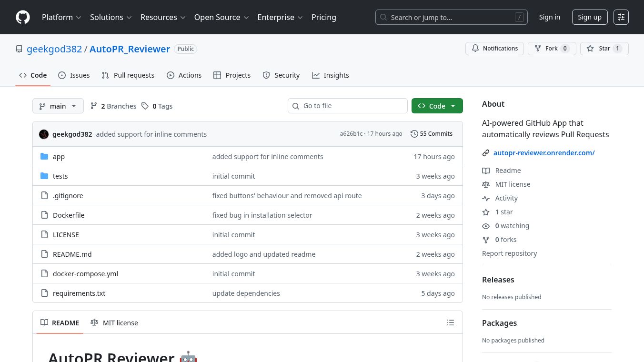
Task: Open the 0 Tags page
Action: [157, 106]
